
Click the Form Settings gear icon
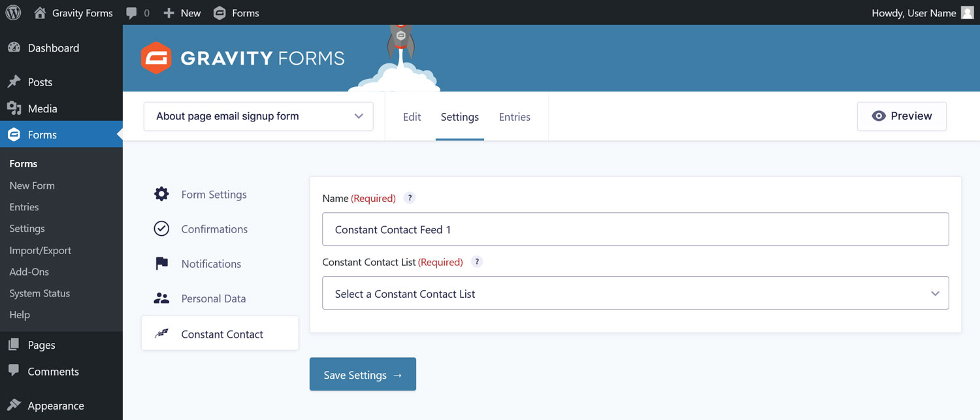[161, 194]
